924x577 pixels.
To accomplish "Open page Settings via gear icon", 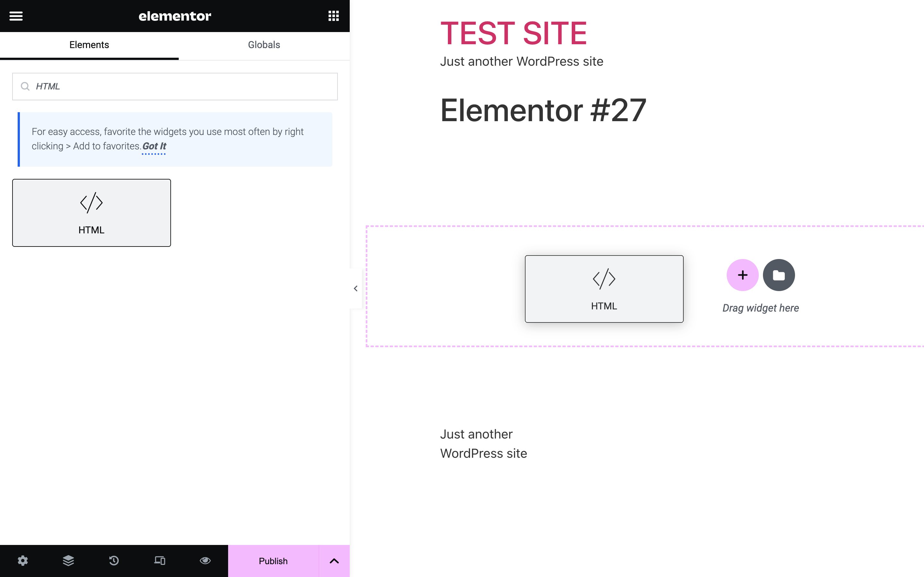I will [x=23, y=561].
